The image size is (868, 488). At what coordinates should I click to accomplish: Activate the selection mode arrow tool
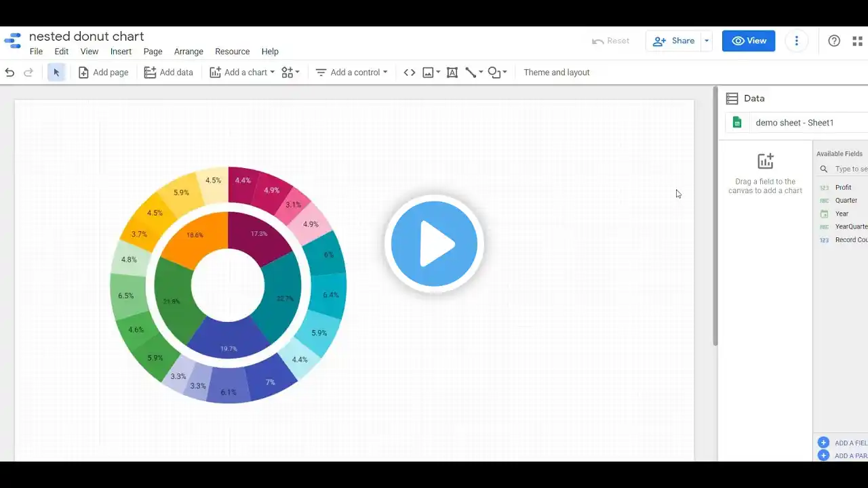pos(56,73)
